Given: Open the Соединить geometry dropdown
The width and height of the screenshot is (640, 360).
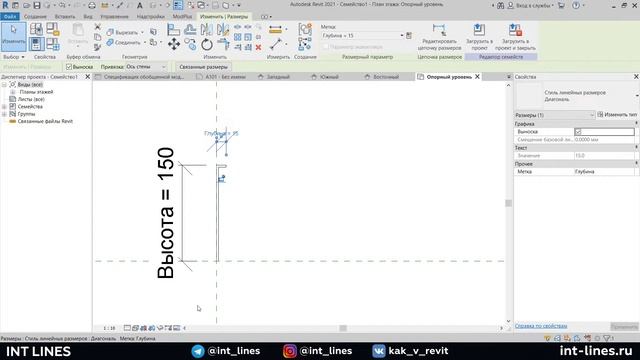Looking at the screenshot, I should click(x=144, y=42).
